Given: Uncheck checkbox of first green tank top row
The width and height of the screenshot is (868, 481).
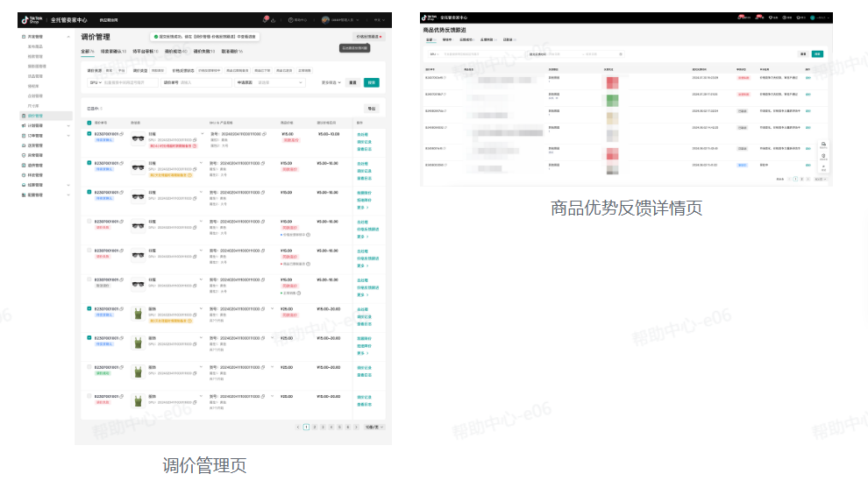Looking at the screenshot, I should tap(89, 308).
